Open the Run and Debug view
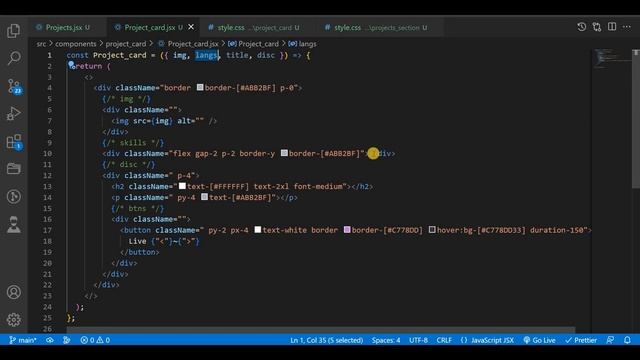 [x=13, y=114]
